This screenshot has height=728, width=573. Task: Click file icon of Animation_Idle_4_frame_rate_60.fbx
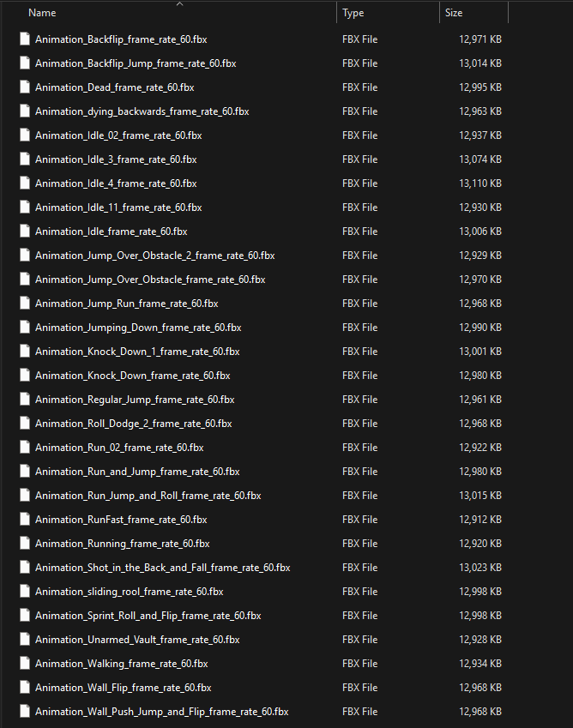[x=25, y=183]
